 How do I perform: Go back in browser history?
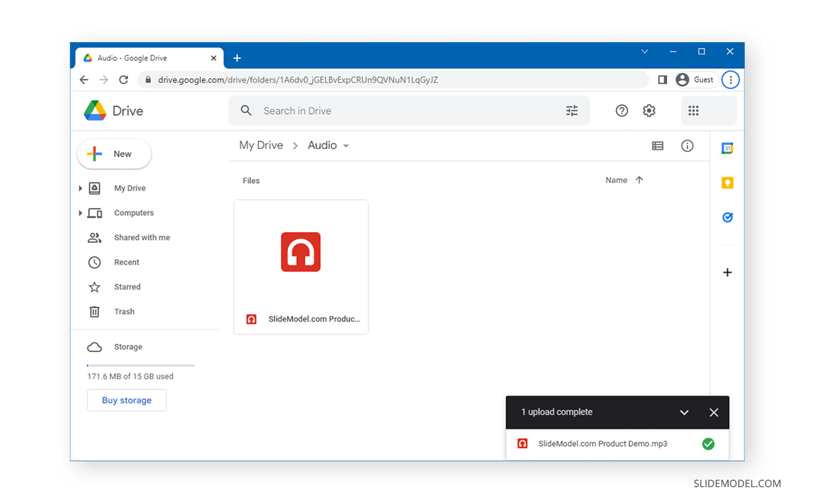(x=84, y=79)
